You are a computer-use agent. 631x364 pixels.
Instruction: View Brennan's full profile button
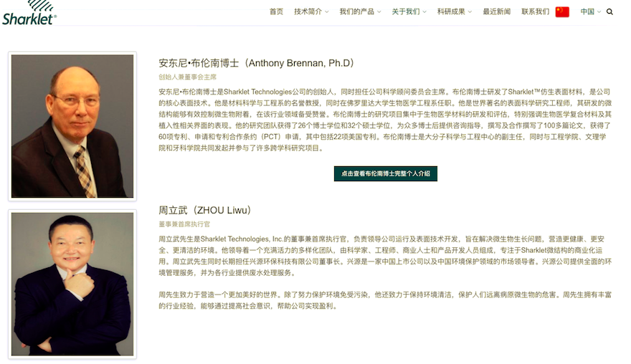[x=386, y=173]
